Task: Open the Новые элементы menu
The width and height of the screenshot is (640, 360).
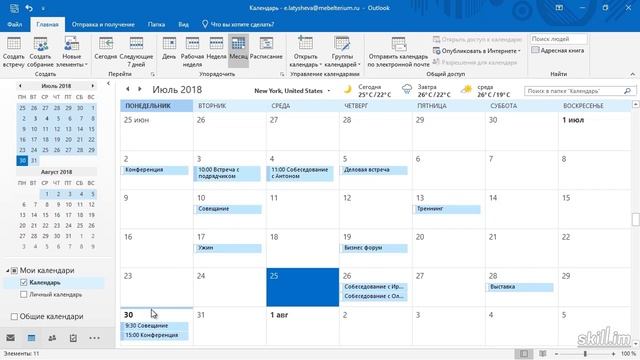Action: click(72, 52)
